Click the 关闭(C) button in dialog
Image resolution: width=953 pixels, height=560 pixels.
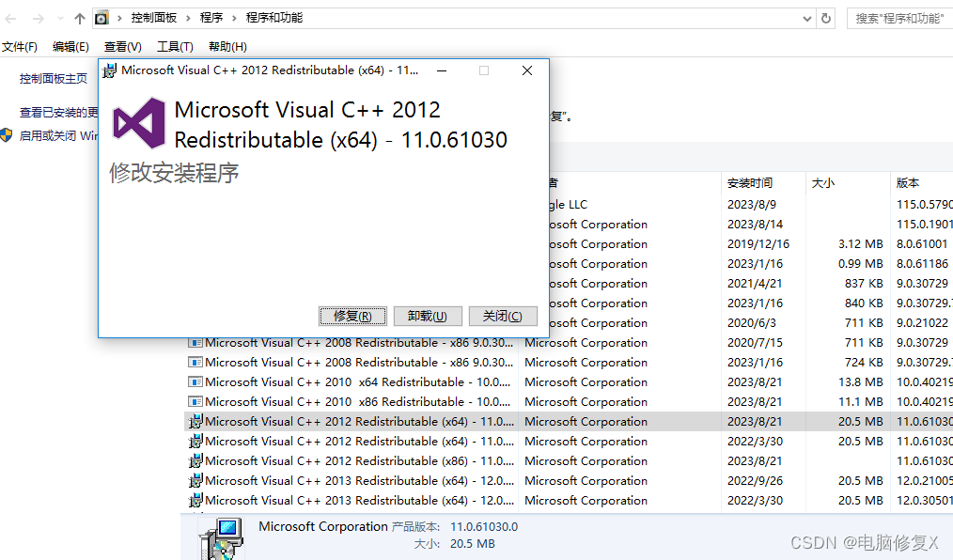click(503, 316)
